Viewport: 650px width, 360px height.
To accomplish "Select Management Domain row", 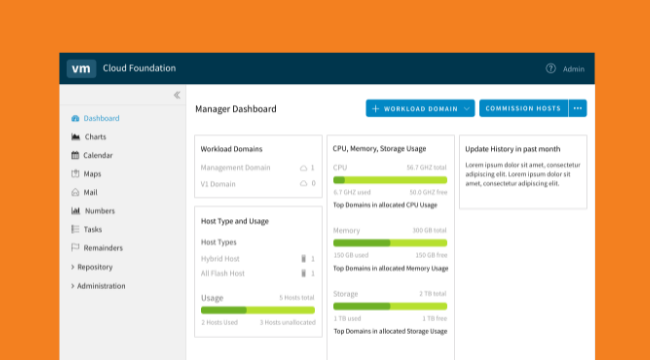I will click(x=258, y=168).
